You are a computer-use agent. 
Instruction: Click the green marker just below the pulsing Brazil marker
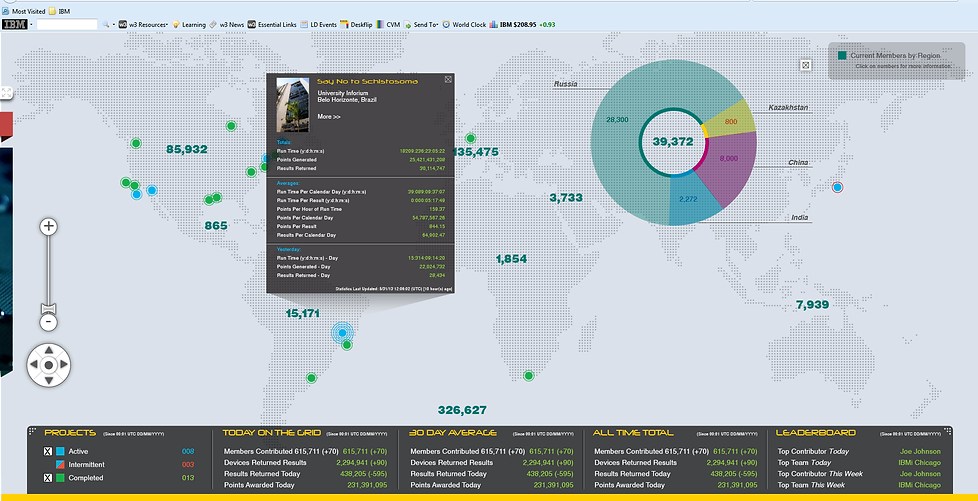point(347,344)
